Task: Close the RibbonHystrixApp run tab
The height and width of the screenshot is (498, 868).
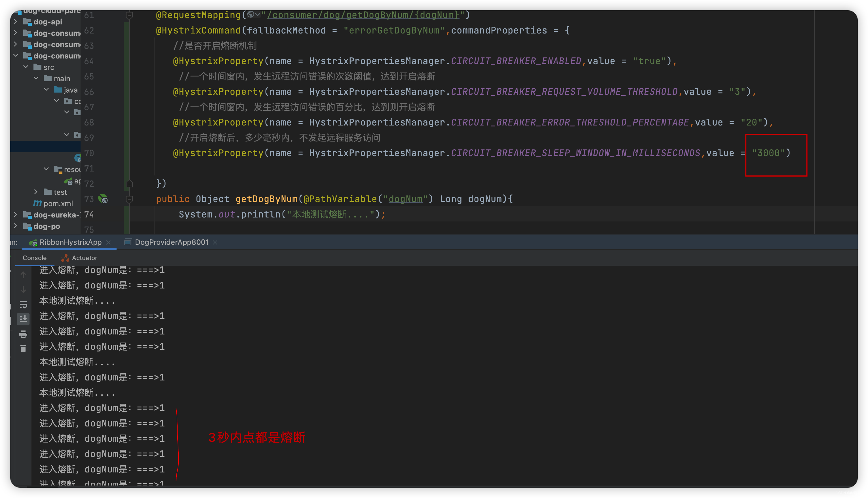Action: [x=108, y=242]
